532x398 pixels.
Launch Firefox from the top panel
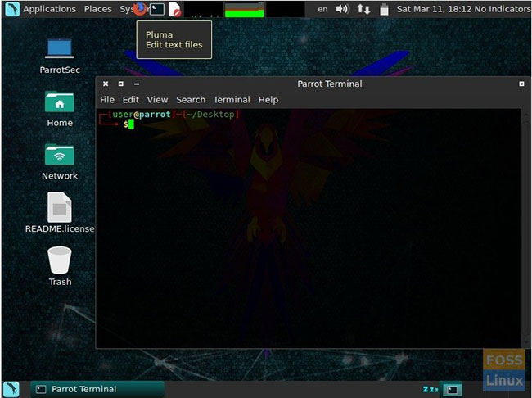(x=139, y=9)
